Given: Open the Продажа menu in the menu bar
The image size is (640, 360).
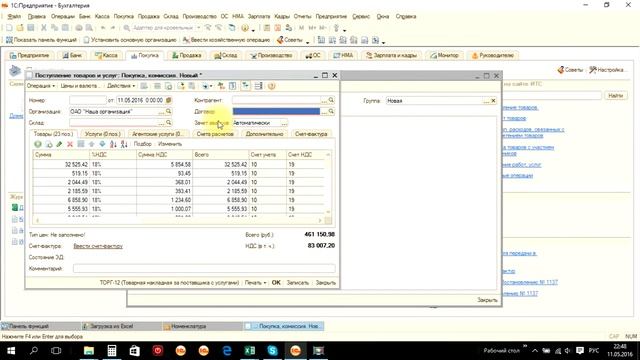Looking at the screenshot, I should coord(149,16).
